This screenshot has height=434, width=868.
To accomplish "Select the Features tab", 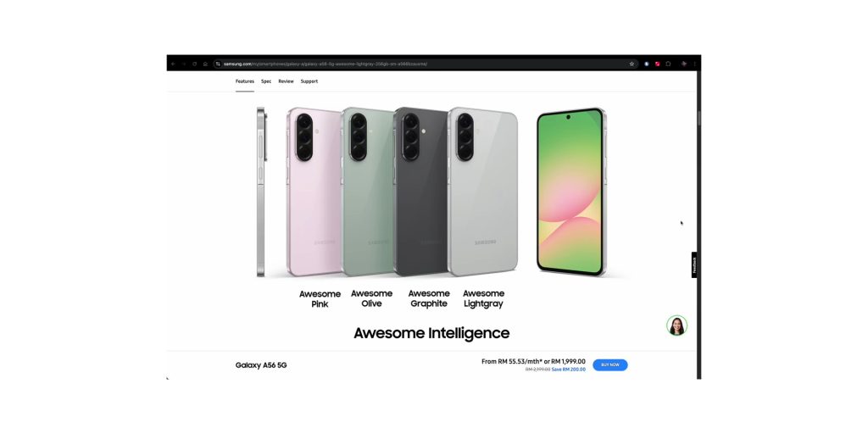I will (245, 81).
